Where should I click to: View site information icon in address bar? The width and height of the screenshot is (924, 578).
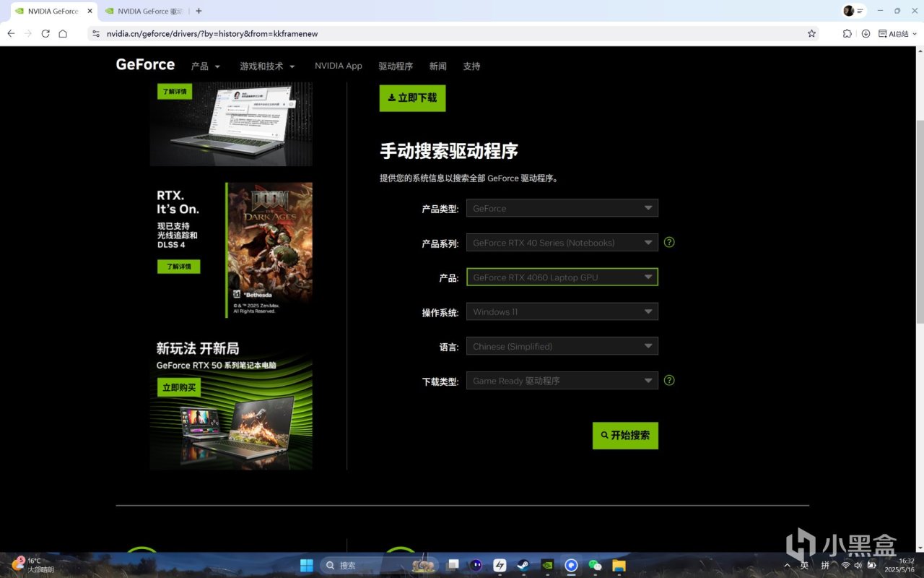point(95,33)
